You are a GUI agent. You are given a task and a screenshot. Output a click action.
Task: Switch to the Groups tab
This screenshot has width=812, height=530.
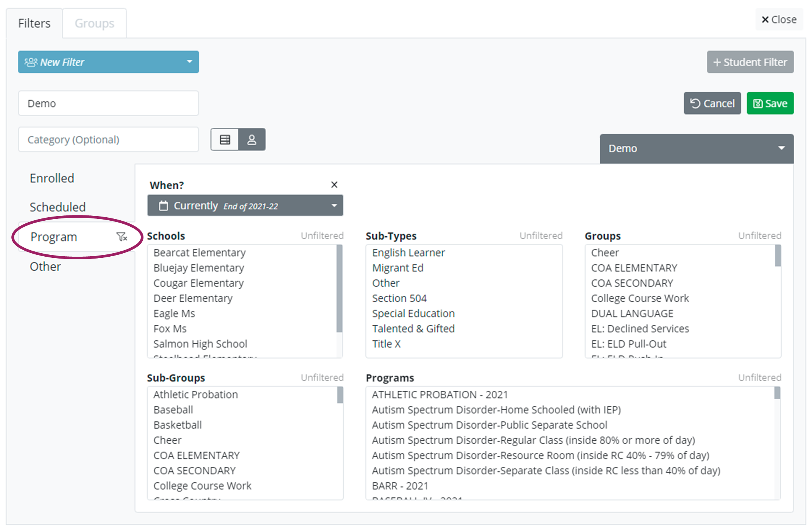tap(94, 23)
